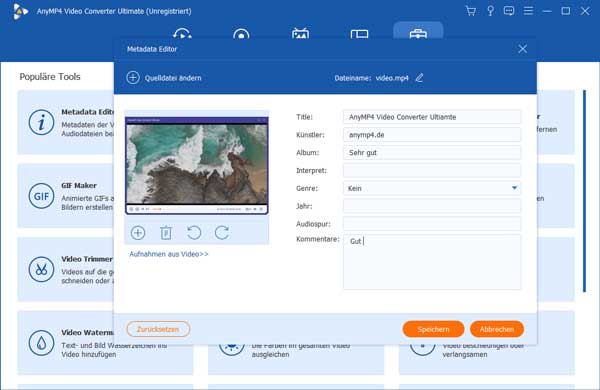Open the shopping cart icon
Image resolution: width=600 pixels, height=390 pixels.
(471, 11)
